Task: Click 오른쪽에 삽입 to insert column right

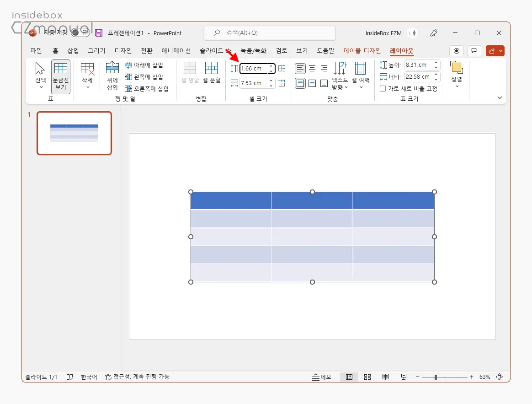Action: coord(147,89)
